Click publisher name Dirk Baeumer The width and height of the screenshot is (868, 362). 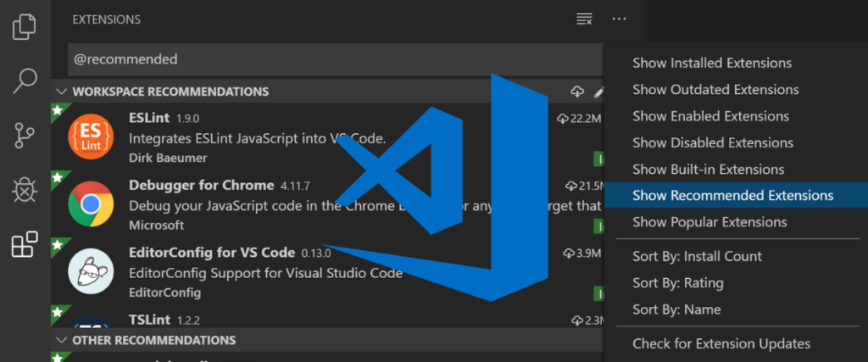[168, 159]
